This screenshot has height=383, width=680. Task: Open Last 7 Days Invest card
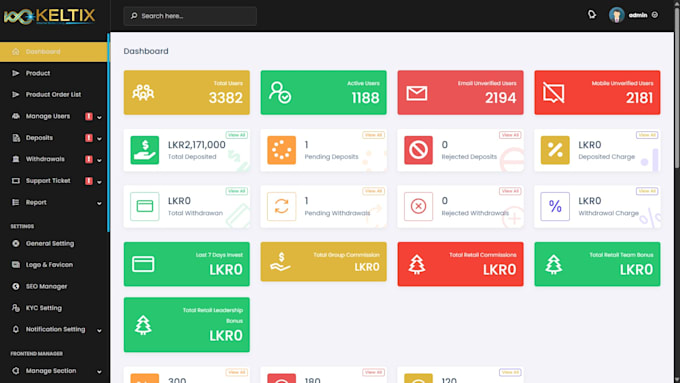click(x=186, y=264)
